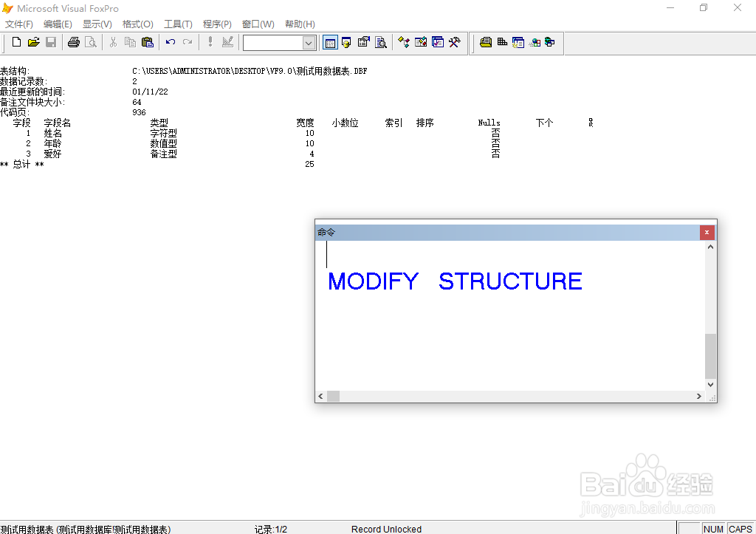Open the 显示(V) menu
This screenshot has width=756, height=534.
97,24
